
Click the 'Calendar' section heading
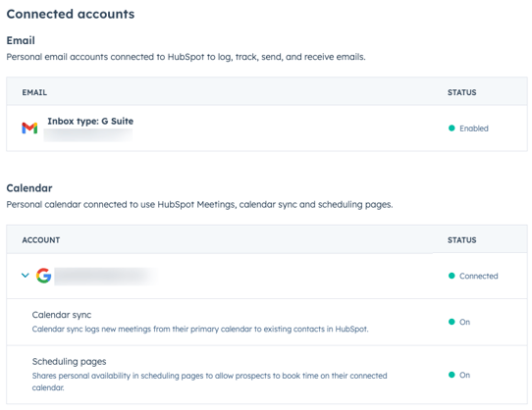29,188
